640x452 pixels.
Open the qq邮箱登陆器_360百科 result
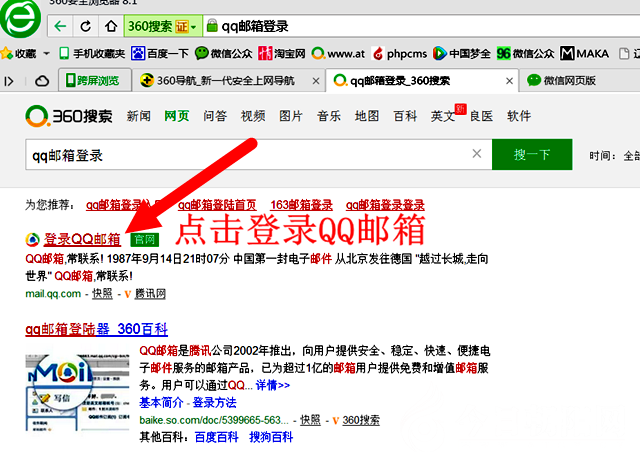[x=96, y=329]
